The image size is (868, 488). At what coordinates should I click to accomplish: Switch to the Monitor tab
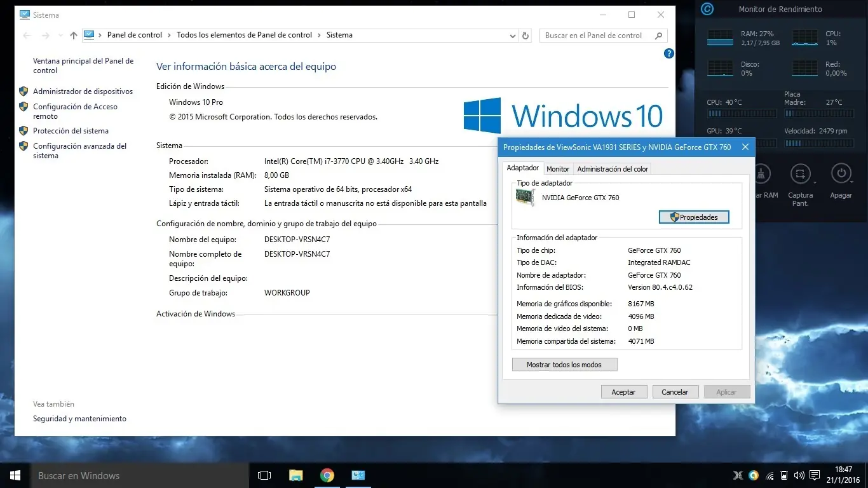point(558,169)
